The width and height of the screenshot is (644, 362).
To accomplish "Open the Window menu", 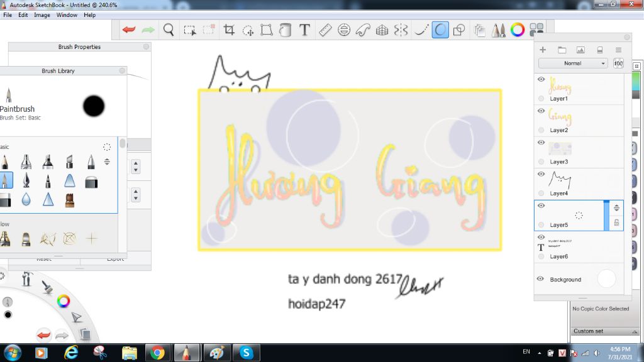I will tap(67, 15).
